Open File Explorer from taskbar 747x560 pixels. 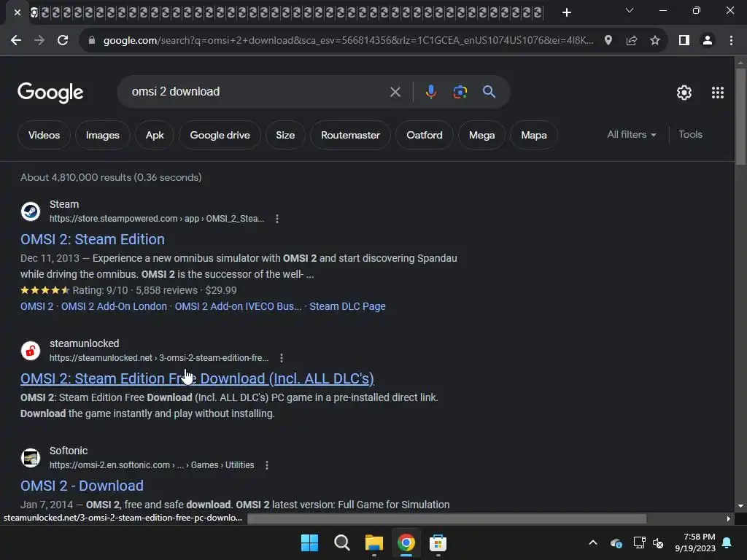coord(374,542)
